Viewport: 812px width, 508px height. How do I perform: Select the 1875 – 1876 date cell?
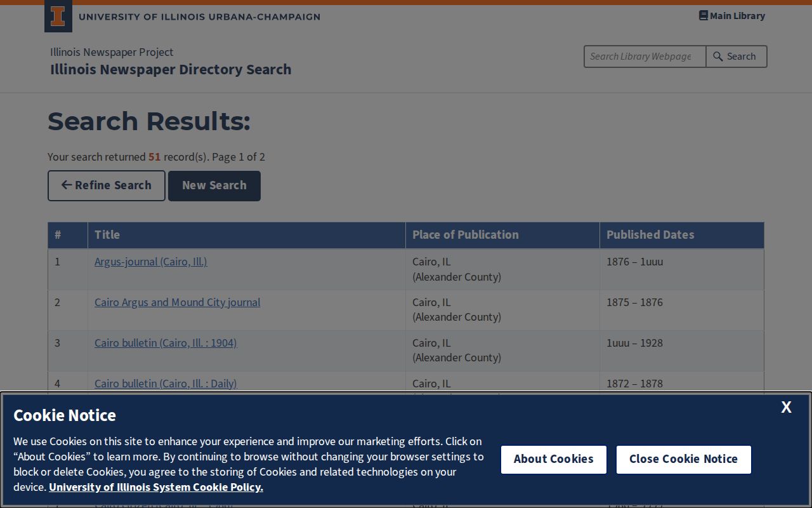pos(682,310)
